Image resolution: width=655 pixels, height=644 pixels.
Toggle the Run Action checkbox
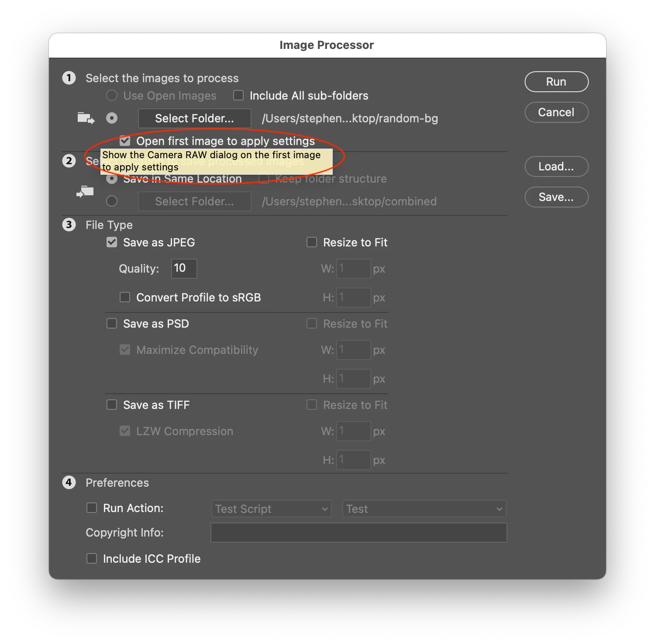tap(92, 508)
